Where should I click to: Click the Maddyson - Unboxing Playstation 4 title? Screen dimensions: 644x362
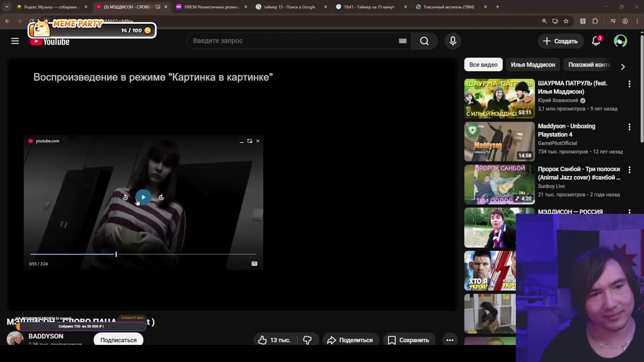click(x=567, y=130)
